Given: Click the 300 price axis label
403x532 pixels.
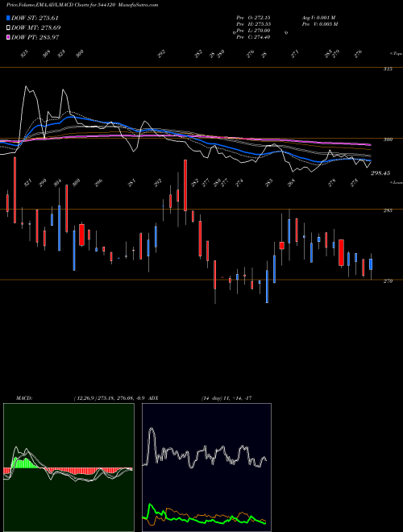Looking at the screenshot, I should tap(388, 139).
